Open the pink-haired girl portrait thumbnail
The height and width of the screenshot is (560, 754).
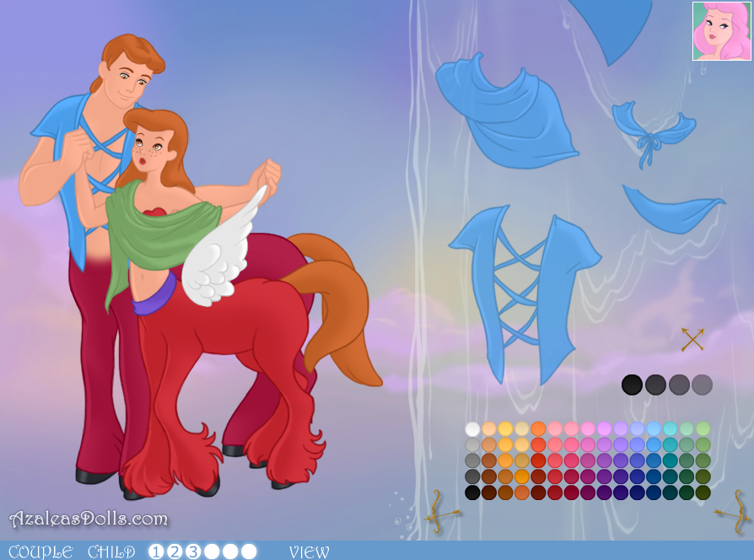point(722,31)
